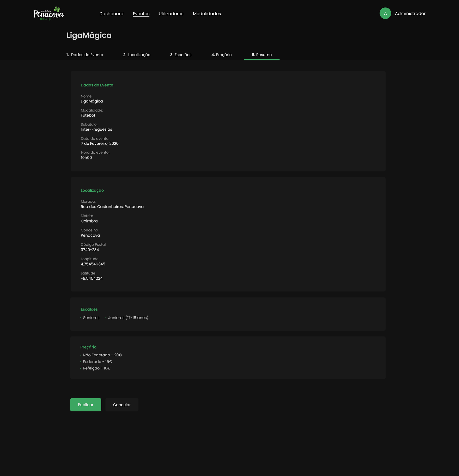The width and height of the screenshot is (459, 476).
Task: Select the Juniores (17-18 anos) entry
Action: click(x=128, y=318)
